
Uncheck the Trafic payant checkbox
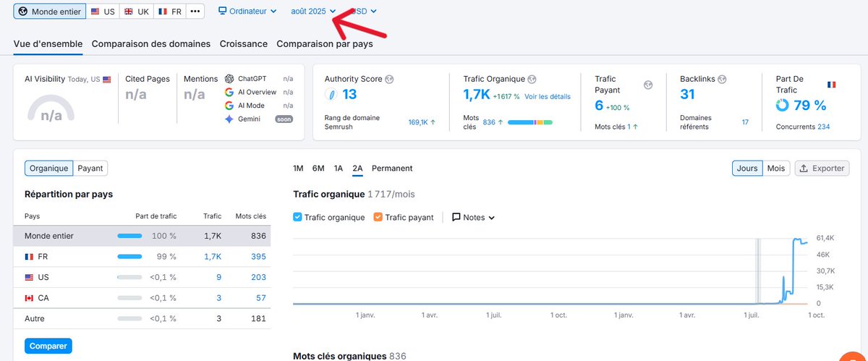coord(378,217)
